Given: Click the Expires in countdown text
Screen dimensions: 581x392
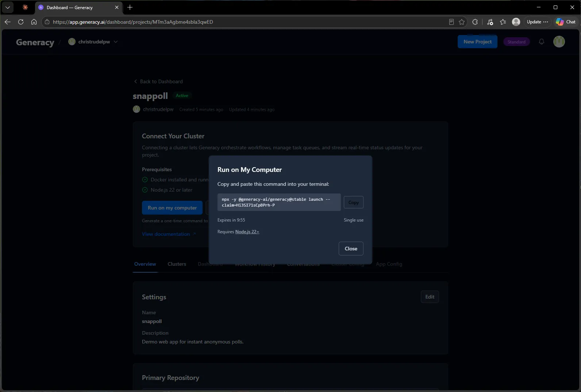Looking at the screenshot, I should pyautogui.click(x=231, y=220).
